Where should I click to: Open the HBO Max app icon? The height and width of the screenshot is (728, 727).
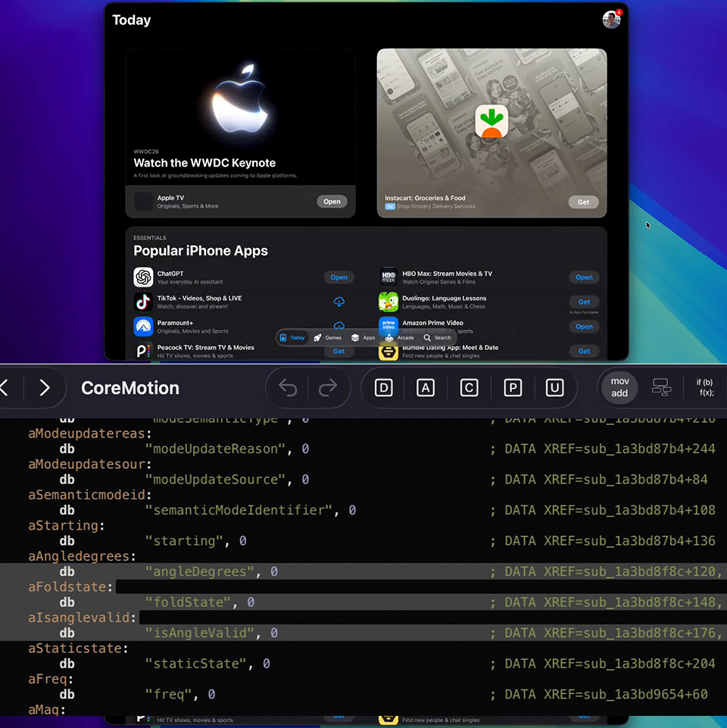point(388,277)
